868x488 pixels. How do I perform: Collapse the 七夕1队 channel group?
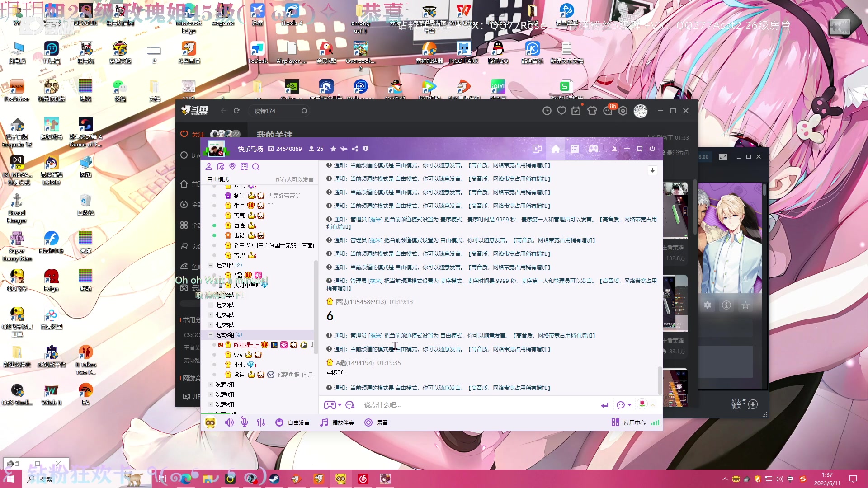211,265
